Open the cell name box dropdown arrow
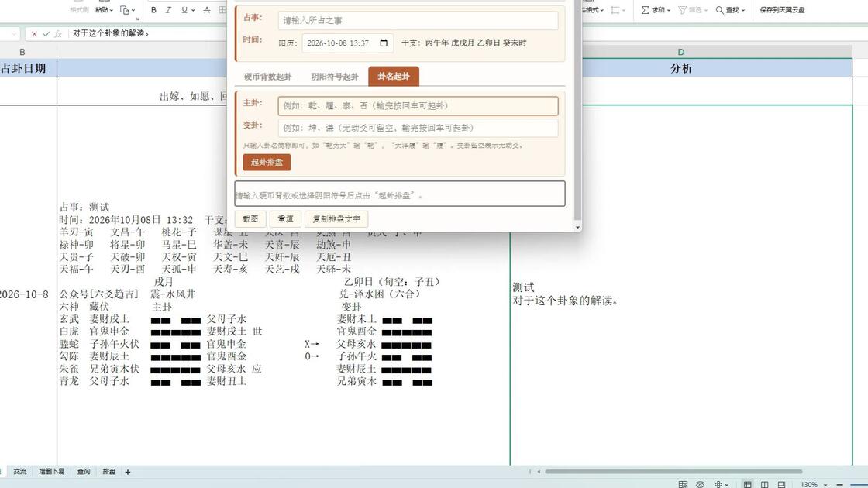 tap(15, 34)
